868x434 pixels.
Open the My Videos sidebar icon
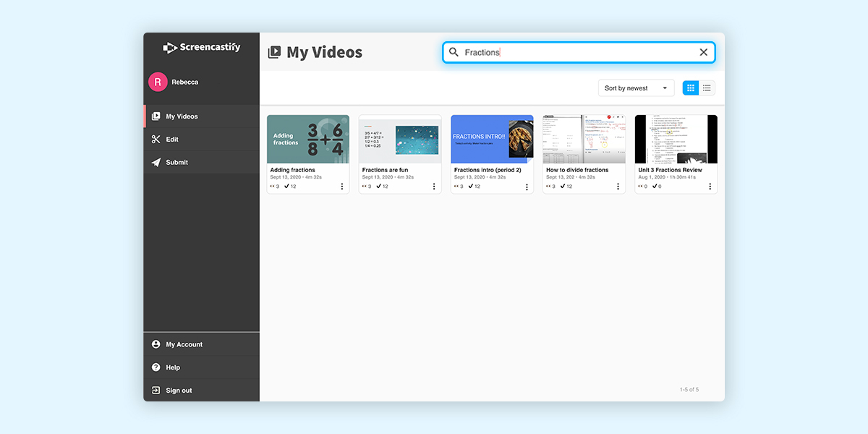(156, 116)
